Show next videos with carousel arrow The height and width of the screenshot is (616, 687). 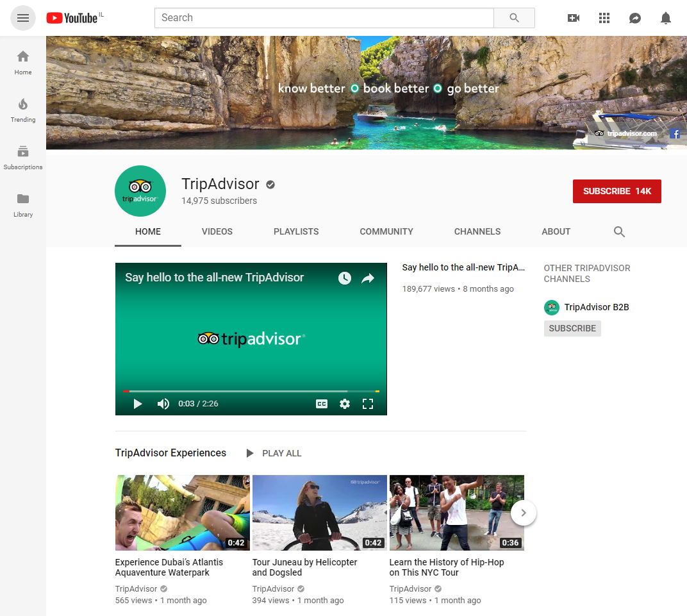[x=524, y=513]
